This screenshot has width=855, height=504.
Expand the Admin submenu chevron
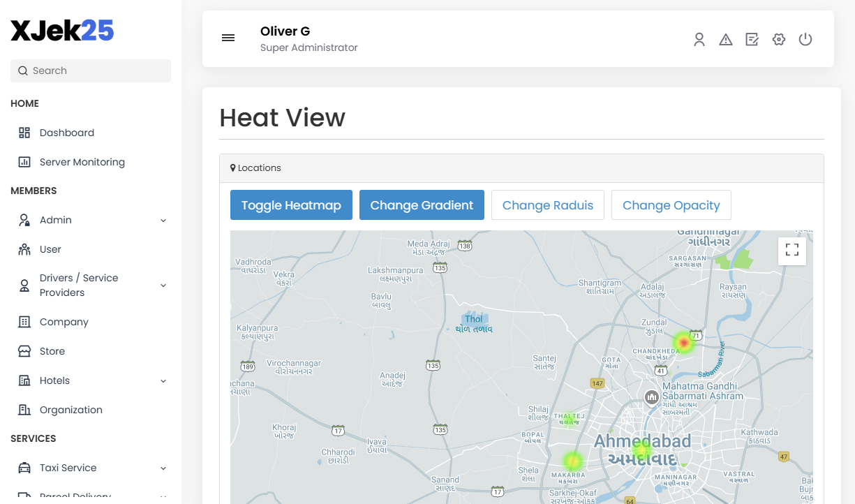pyautogui.click(x=163, y=221)
